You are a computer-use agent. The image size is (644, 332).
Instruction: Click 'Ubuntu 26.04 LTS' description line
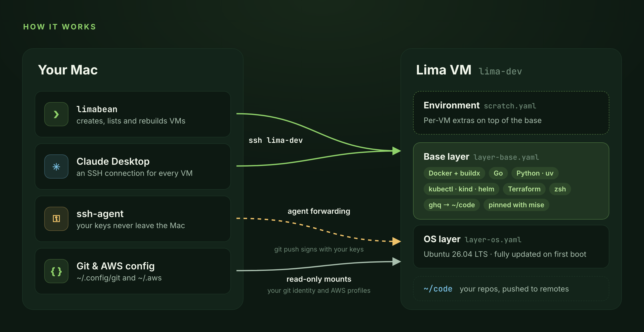pos(505,254)
